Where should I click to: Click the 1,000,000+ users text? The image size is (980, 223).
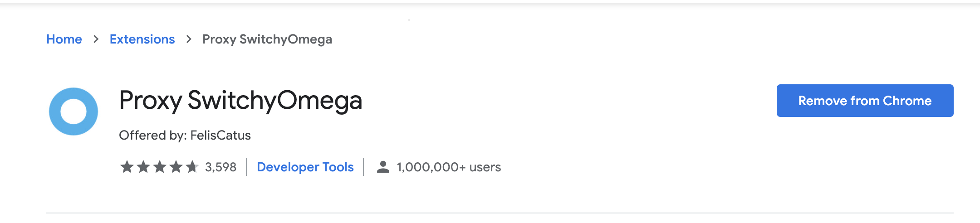click(448, 167)
